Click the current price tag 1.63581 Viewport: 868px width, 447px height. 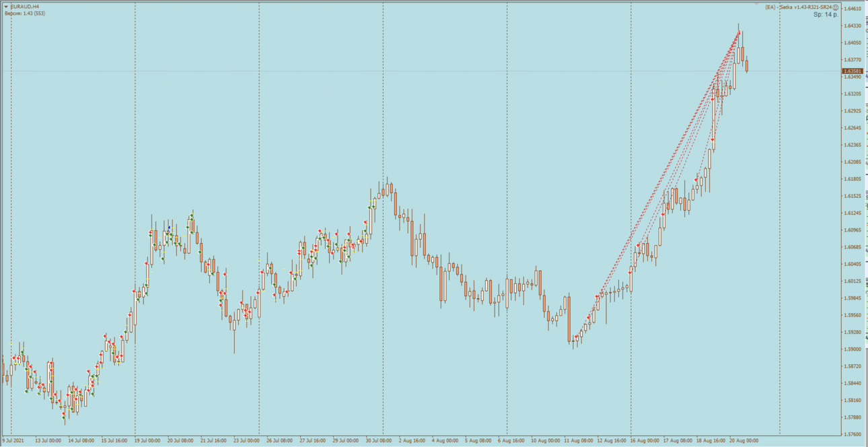(x=853, y=71)
